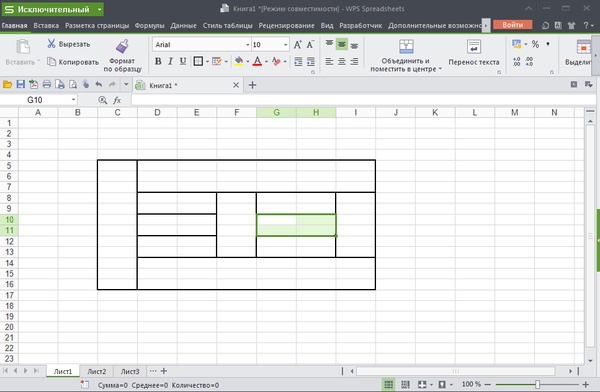The image size is (600, 392).
Task: Click the Wrap Text icon
Action: pyautogui.click(x=474, y=47)
